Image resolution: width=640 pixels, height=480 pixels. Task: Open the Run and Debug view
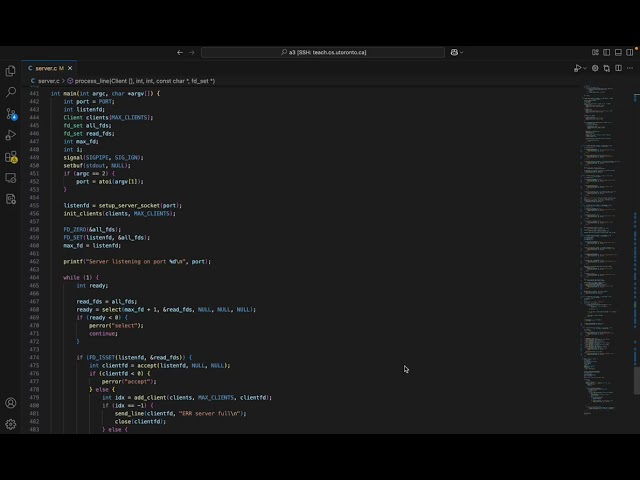click(11, 135)
